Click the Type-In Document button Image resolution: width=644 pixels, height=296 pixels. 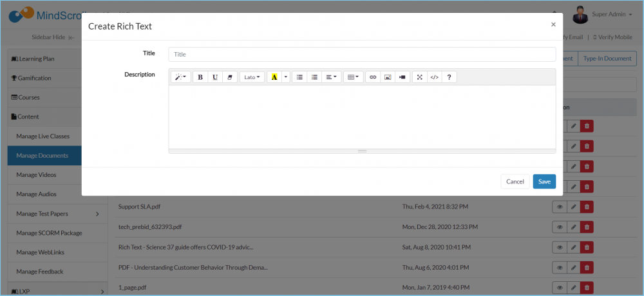tap(607, 59)
